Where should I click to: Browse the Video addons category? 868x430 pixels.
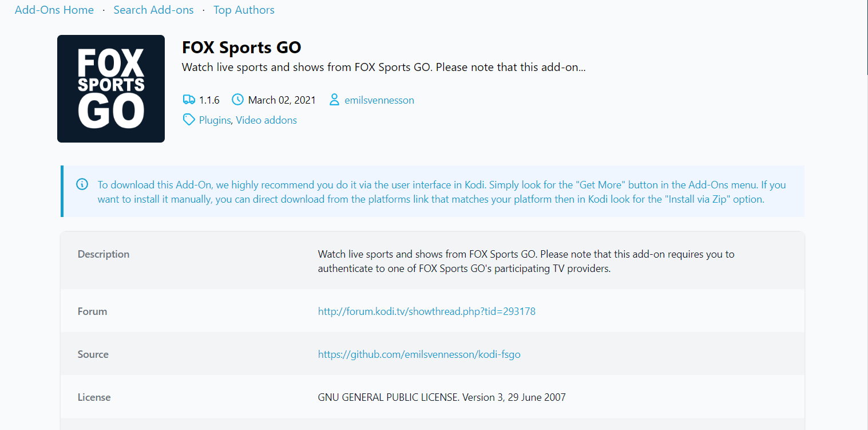266,120
